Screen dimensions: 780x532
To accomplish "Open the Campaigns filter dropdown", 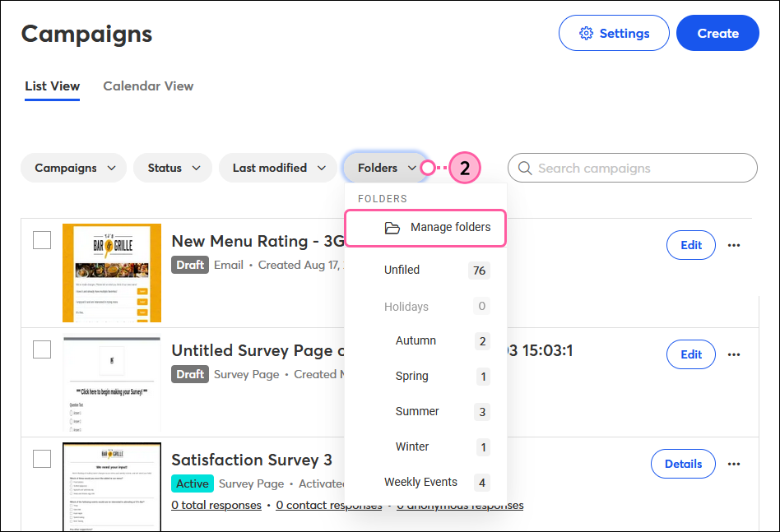I will click(73, 168).
